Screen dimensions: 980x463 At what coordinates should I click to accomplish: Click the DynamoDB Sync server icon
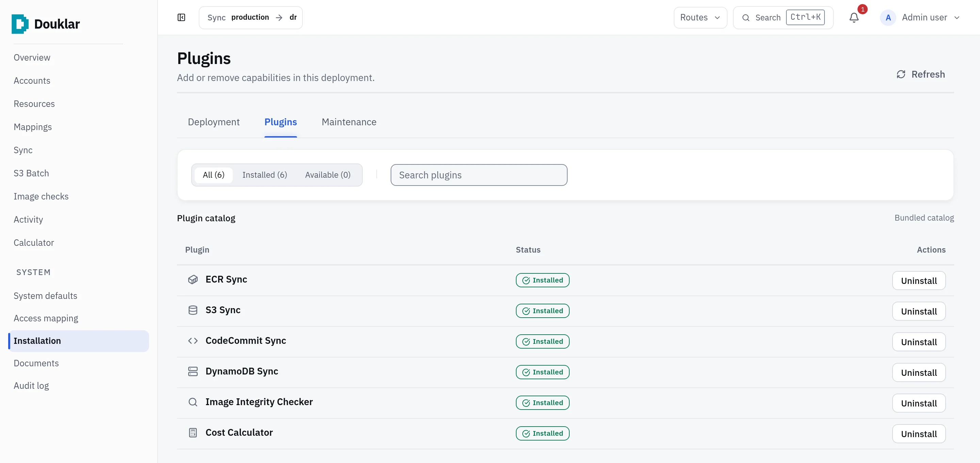click(193, 372)
